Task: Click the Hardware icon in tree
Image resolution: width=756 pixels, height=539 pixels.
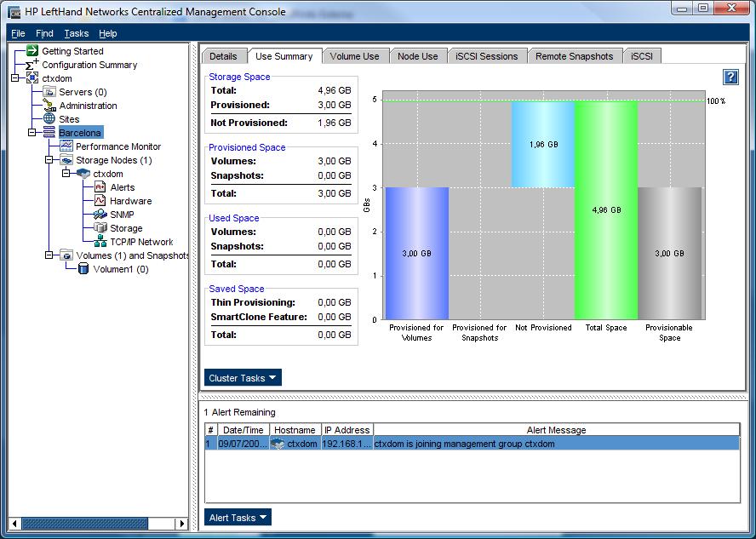Action: point(100,200)
